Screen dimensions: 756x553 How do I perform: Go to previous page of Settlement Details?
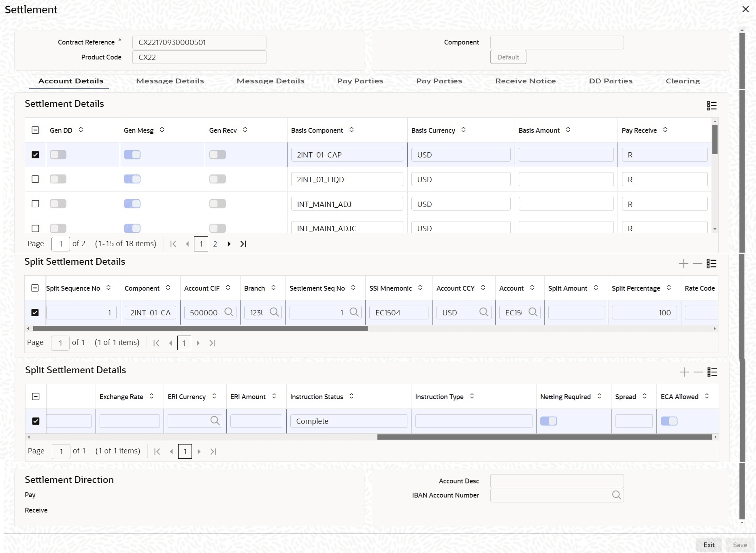pyautogui.click(x=187, y=244)
